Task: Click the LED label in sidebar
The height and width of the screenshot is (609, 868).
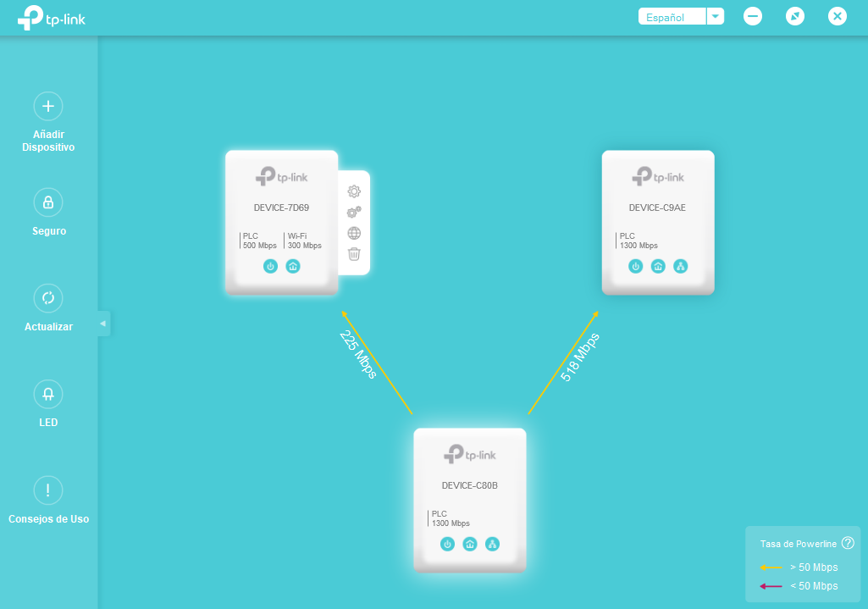Action: [48, 423]
